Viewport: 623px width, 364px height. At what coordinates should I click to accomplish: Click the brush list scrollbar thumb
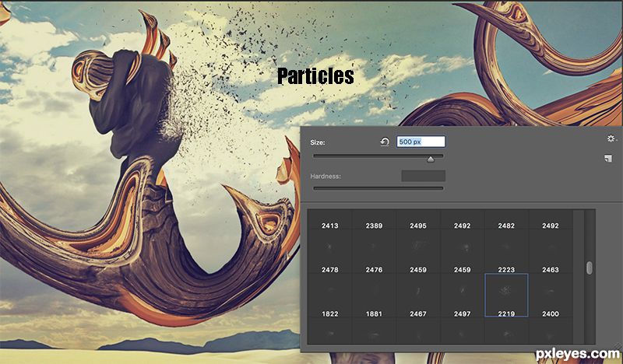point(590,268)
